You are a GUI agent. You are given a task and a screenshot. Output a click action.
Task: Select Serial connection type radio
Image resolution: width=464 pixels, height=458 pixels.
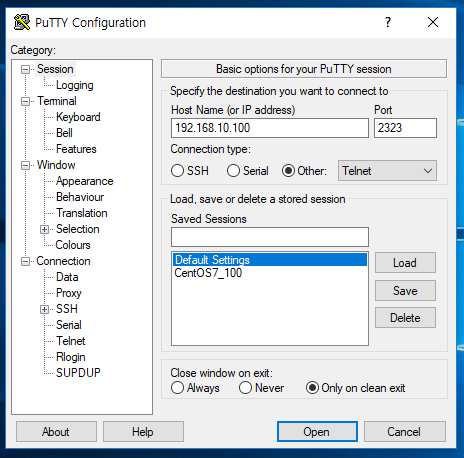point(233,171)
